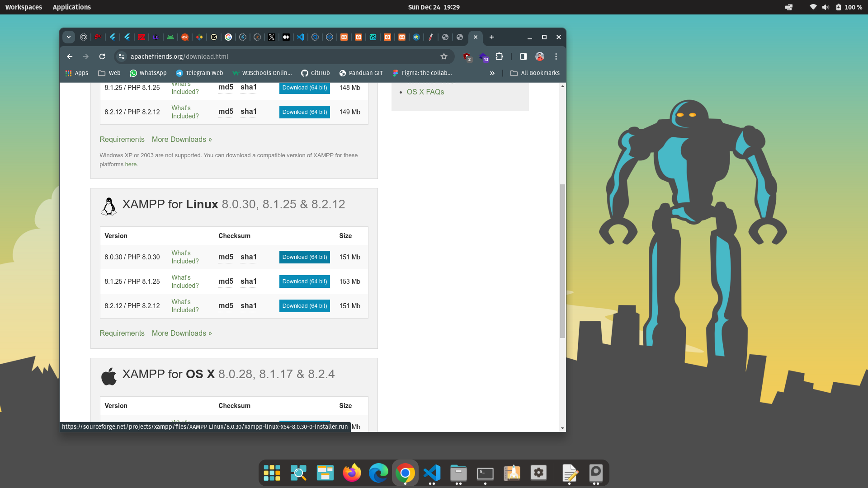Open Telegram Web bookmark
The height and width of the screenshot is (488, 868).
pyautogui.click(x=199, y=73)
